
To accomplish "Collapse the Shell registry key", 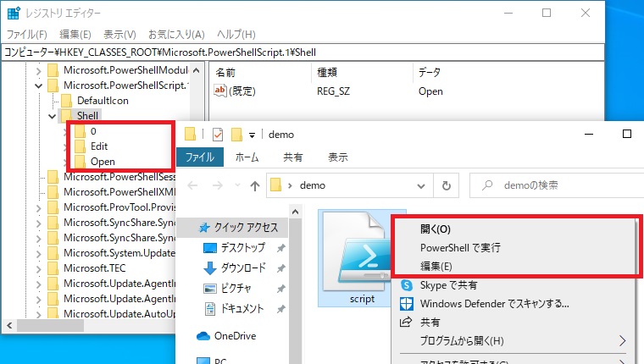I will (53, 117).
